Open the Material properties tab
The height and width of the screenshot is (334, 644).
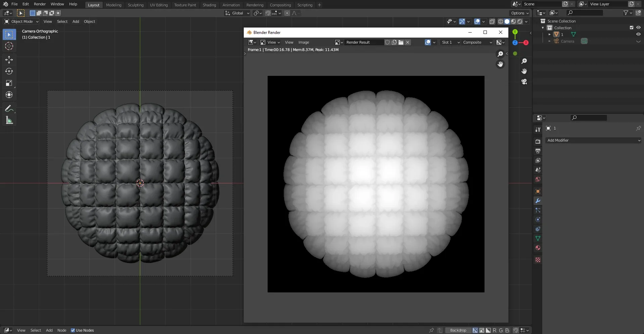click(x=538, y=248)
